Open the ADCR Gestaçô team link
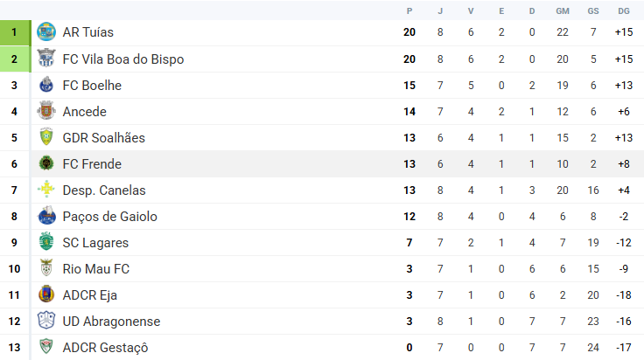644x360 pixels. (x=105, y=348)
